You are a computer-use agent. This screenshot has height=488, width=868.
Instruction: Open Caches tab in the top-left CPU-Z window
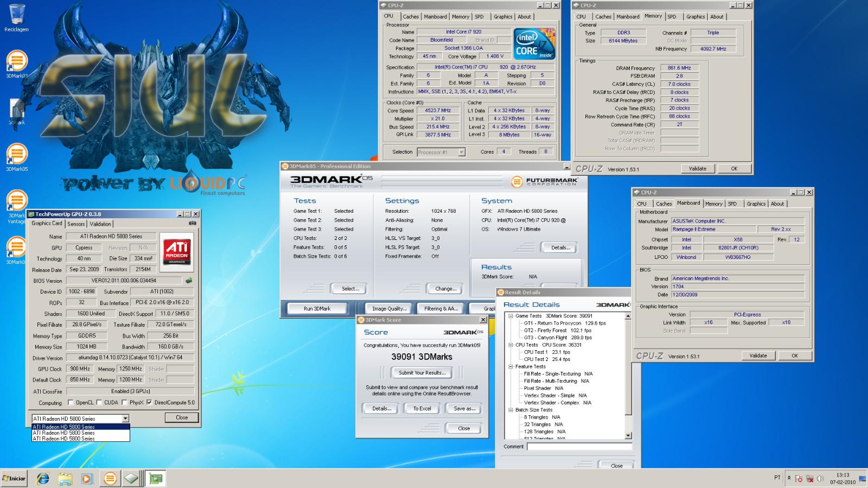[x=411, y=17]
